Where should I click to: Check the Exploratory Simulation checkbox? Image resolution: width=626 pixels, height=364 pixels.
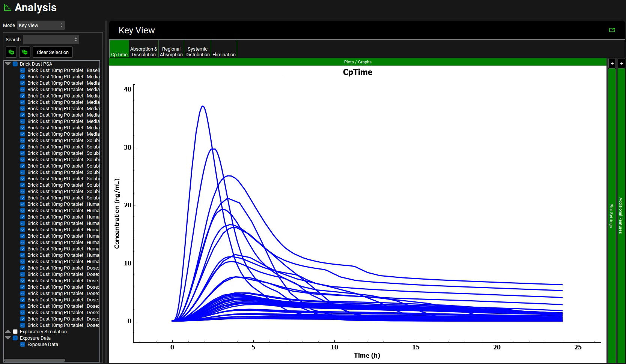pyautogui.click(x=15, y=332)
